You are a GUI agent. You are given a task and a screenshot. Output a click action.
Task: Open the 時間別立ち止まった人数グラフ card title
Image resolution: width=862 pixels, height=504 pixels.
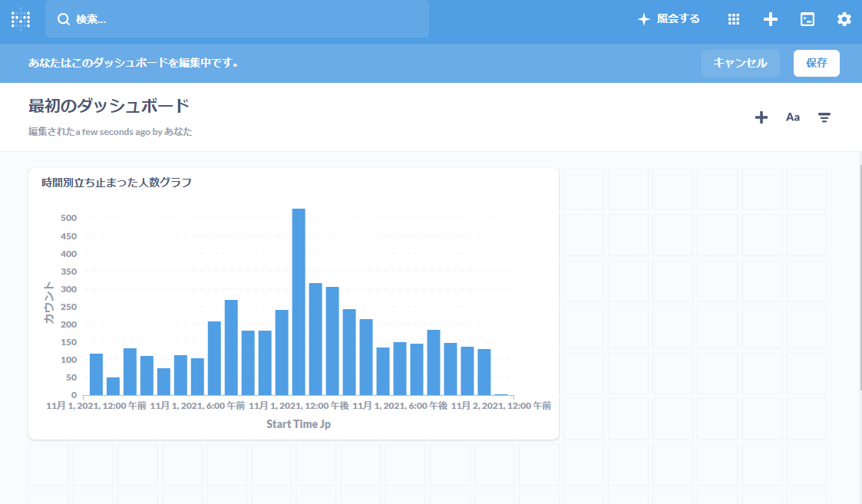tap(117, 183)
